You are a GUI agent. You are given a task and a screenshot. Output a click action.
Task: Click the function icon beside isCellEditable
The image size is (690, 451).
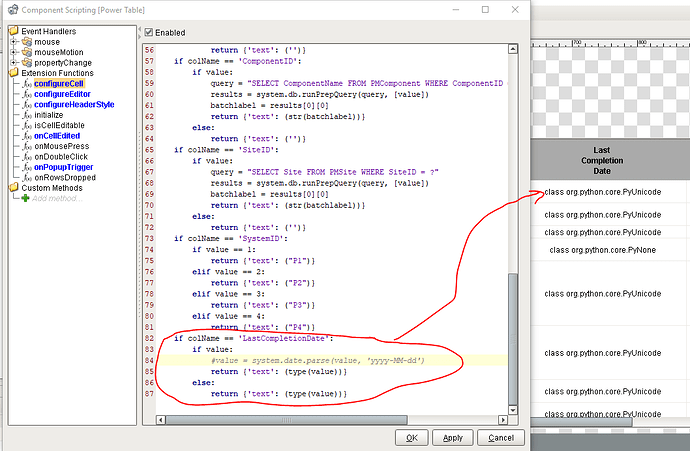click(27, 125)
